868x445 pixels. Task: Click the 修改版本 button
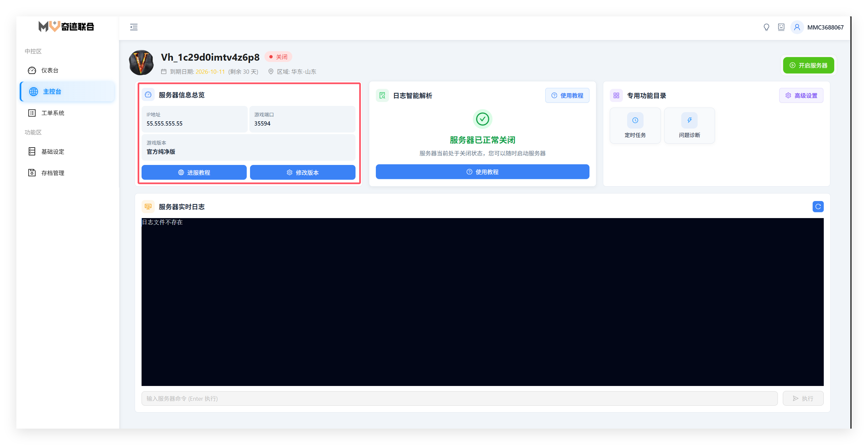point(302,172)
